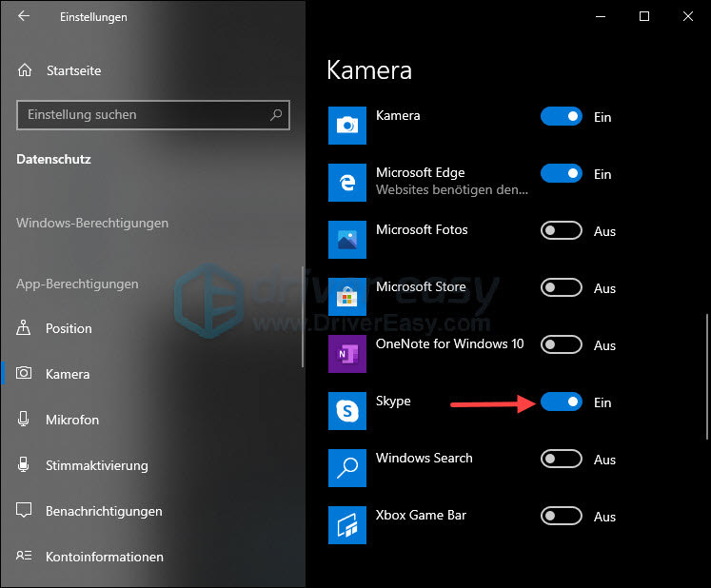Image resolution: width=711 pixels, height=588 pixels.
Task: Click the Benachrichtigungen sidebar icon
Action: point(24,510)
